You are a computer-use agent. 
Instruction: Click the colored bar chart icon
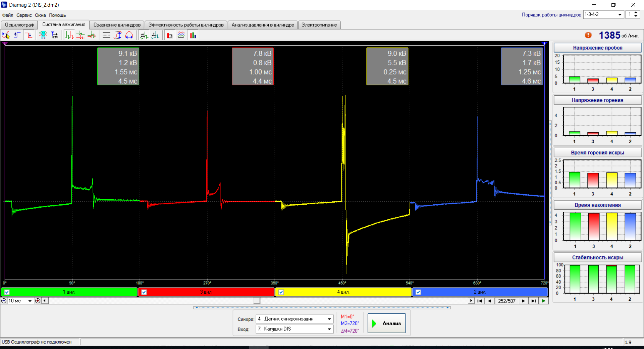point(193,35)
